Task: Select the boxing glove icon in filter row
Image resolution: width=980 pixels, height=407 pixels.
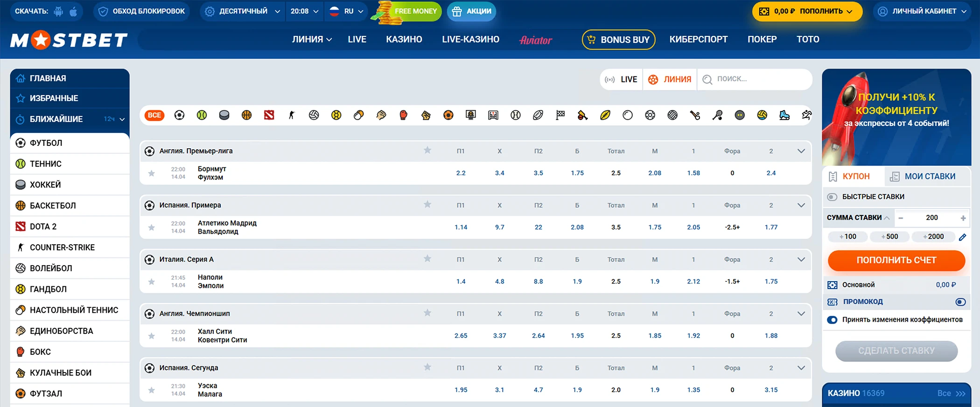Action: [403, 115]
